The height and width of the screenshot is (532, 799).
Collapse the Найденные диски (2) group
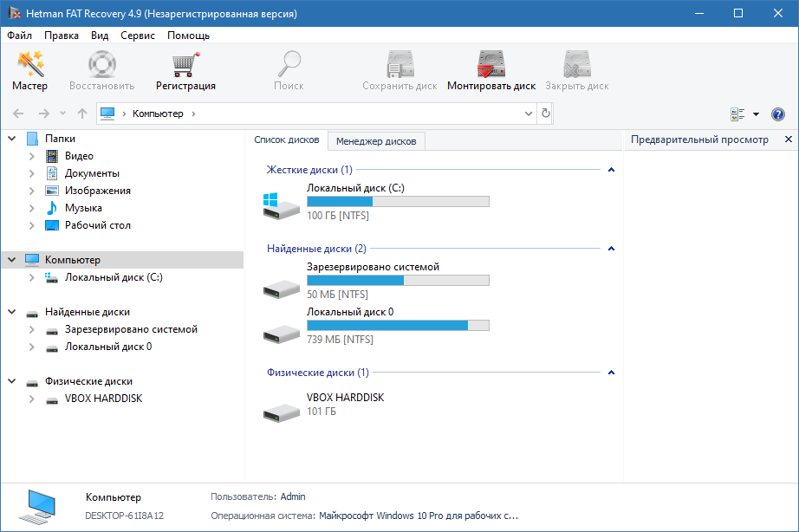click(x=611, y=249)
